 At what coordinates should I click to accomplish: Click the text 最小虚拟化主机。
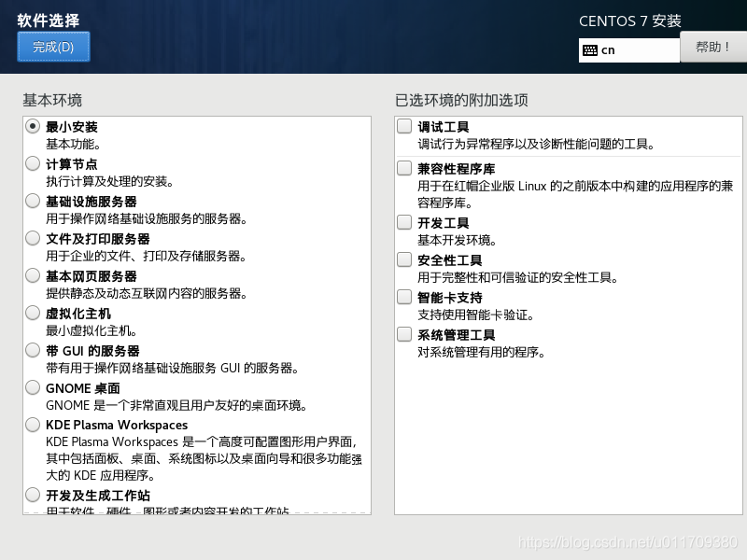pos(92,330)
